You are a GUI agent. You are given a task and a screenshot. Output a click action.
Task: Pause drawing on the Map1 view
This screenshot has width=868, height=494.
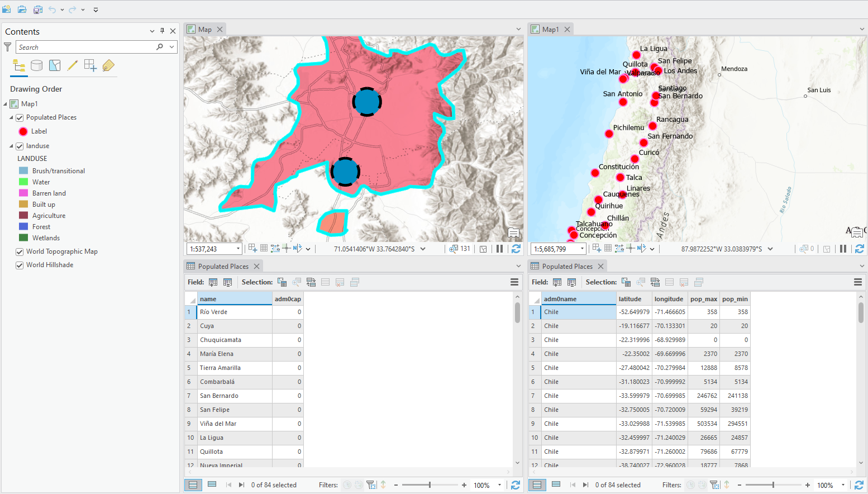point(843,249)
